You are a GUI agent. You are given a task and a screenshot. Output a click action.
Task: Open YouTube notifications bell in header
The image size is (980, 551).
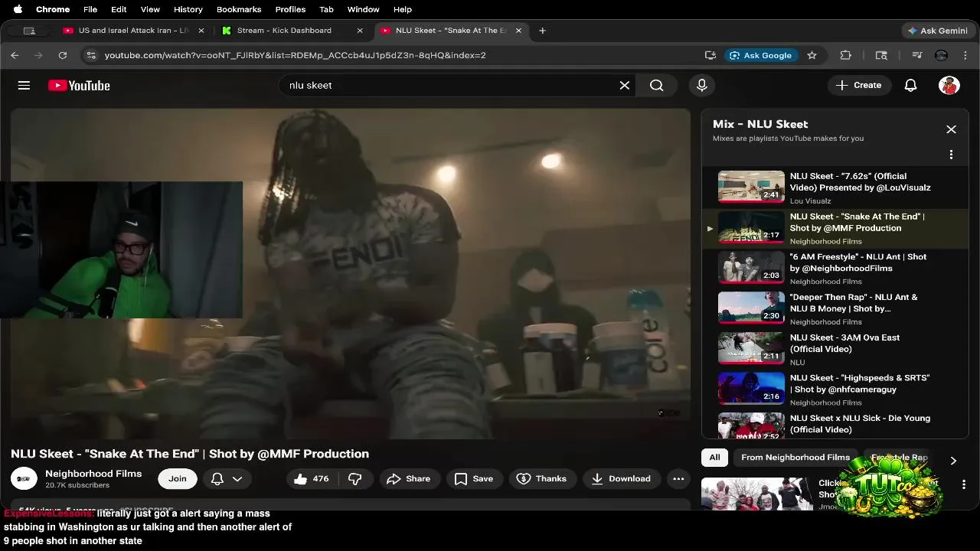tap(910, 85)
